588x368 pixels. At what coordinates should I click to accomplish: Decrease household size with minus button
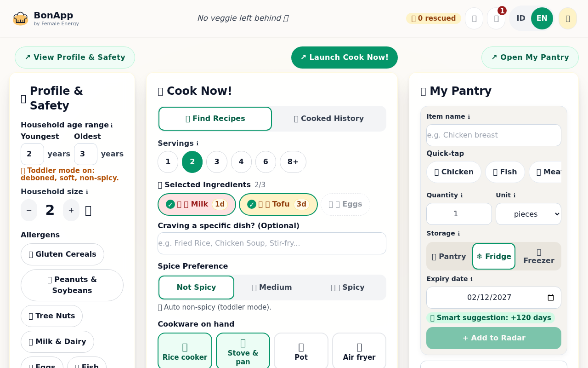click(x=29, y=210)
